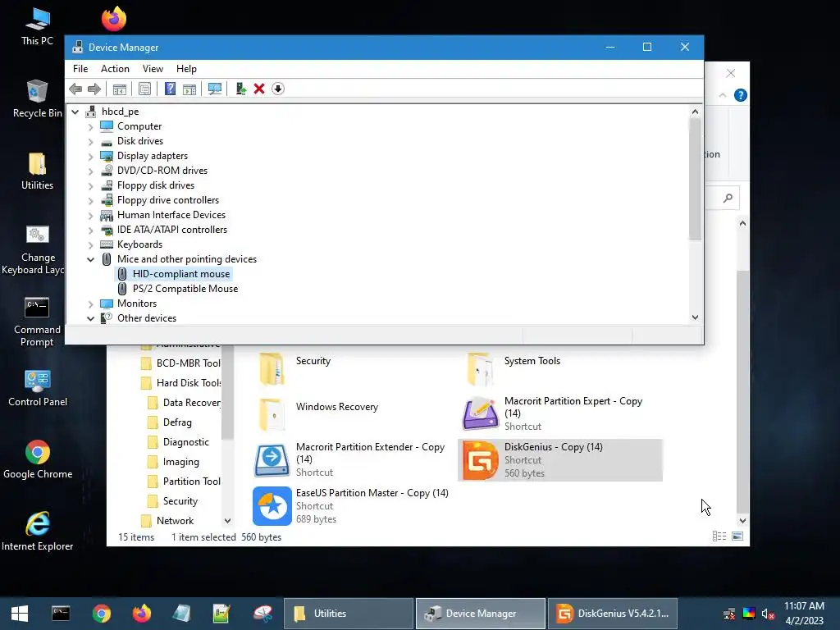Expand the Keyboards node
Viewport: 840px width, 630px height.
click(90, 244)
